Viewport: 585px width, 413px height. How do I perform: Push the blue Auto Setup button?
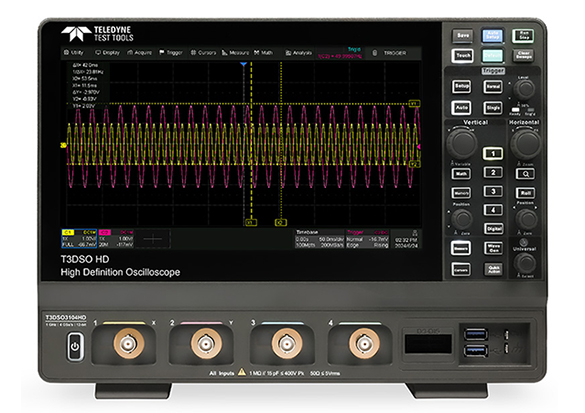click(x=492, y=35)
